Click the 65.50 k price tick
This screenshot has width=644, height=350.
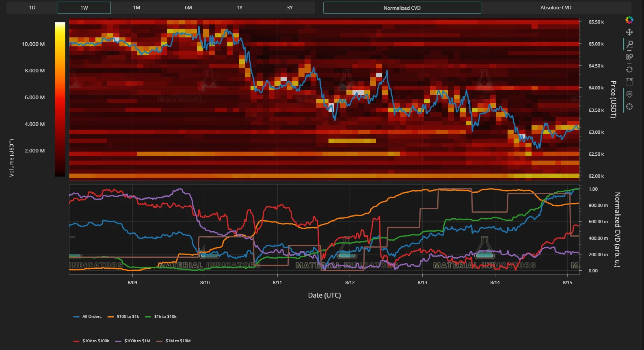596,22
